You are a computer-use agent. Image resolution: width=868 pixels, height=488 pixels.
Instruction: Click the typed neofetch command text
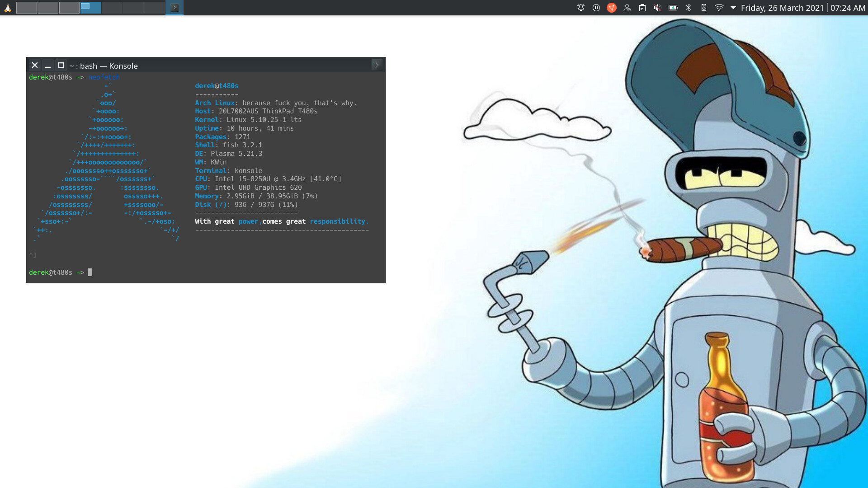point(104,77)
